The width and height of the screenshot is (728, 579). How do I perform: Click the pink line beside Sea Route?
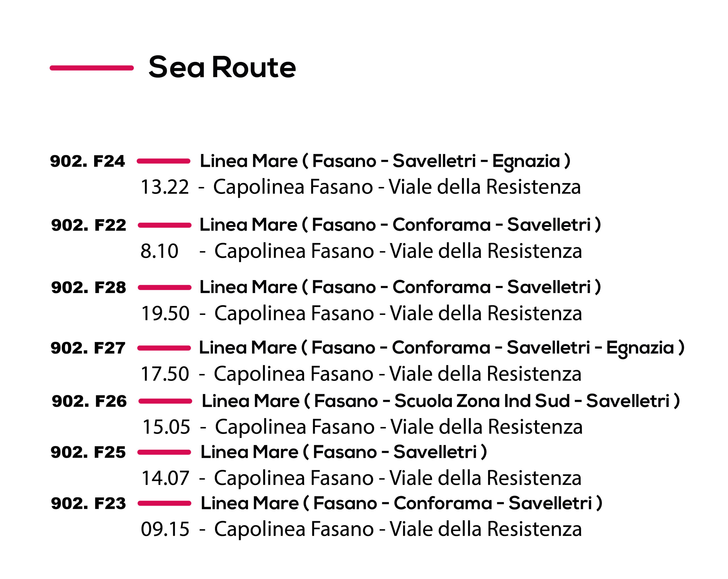tap(92, 68)
